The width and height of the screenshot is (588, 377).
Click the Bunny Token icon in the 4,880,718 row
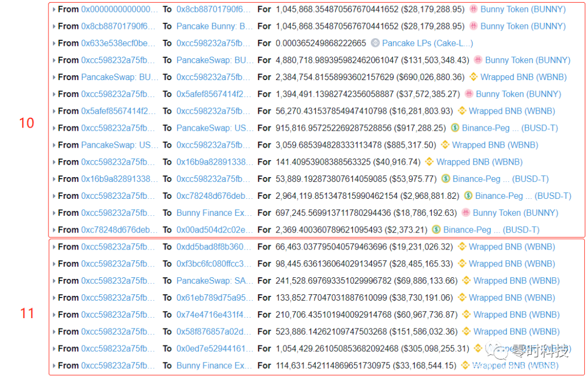click(478, 60)
